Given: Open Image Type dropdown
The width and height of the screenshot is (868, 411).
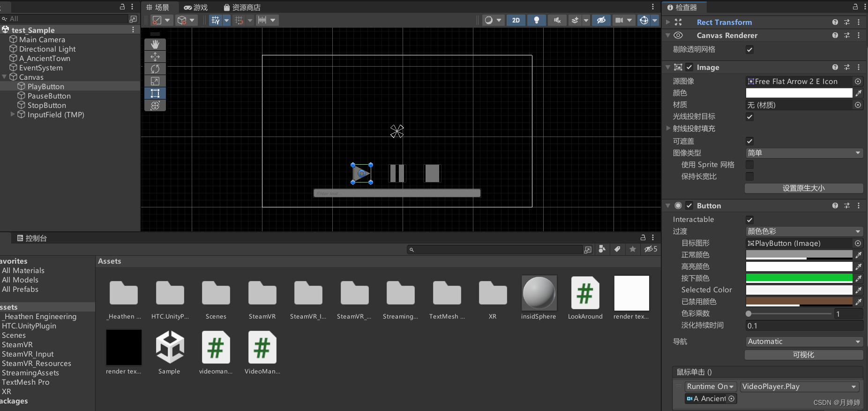Looking at the screenshot, I should click(804, 153).
